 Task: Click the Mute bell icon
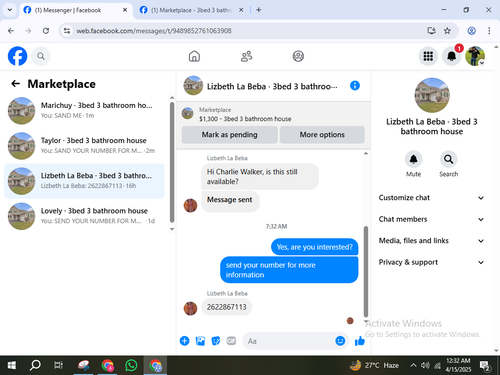point(413,159)
